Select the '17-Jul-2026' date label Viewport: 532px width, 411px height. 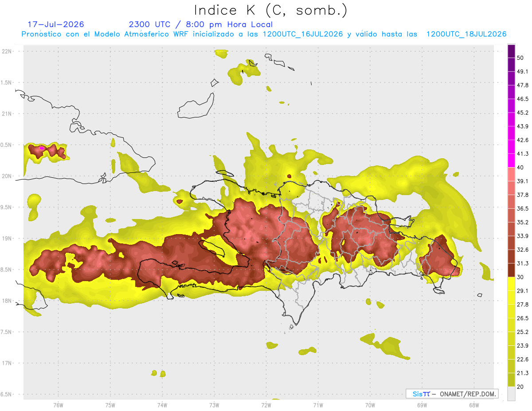[x=56, y=24]
